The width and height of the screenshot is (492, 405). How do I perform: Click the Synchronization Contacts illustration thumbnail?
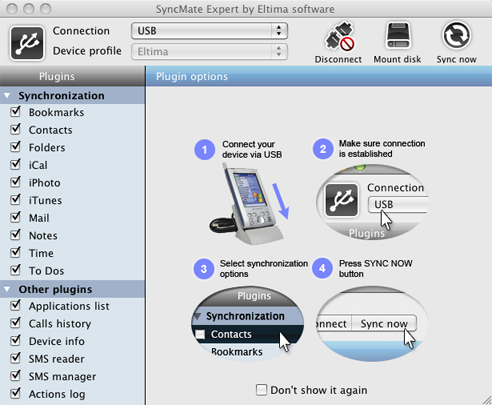[247, 323]
